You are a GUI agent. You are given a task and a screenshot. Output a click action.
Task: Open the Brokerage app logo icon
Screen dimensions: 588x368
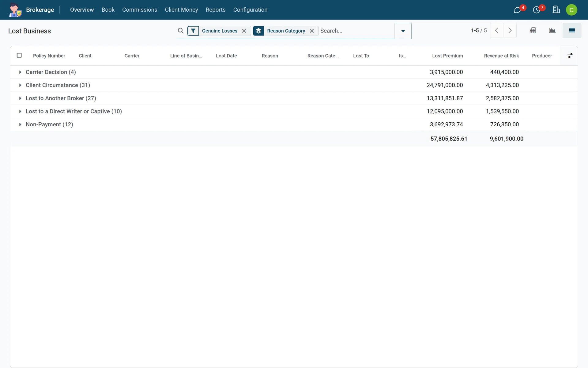click(x=15, y=10)
